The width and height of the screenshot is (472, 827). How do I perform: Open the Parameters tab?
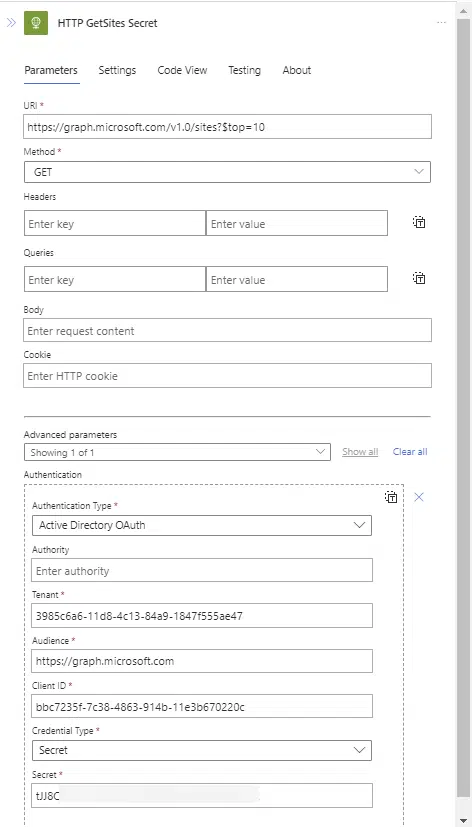(51, 70)
